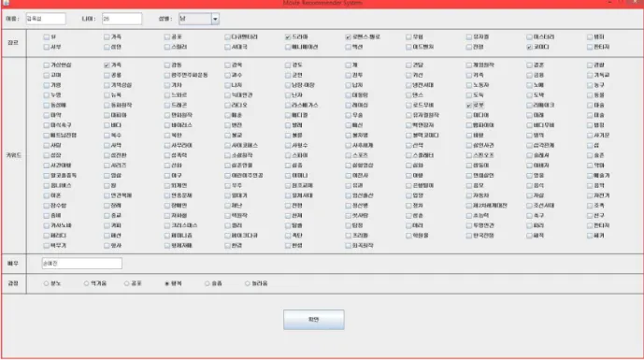Viewport: 644px width, 360px height.
Task: Check the 한국전쟁 keyword checkbox
Action: coord(469,236)
